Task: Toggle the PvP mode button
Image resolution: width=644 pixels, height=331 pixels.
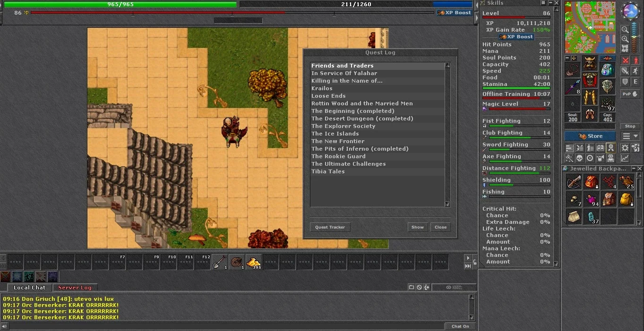Action: (x=630, y=94)
